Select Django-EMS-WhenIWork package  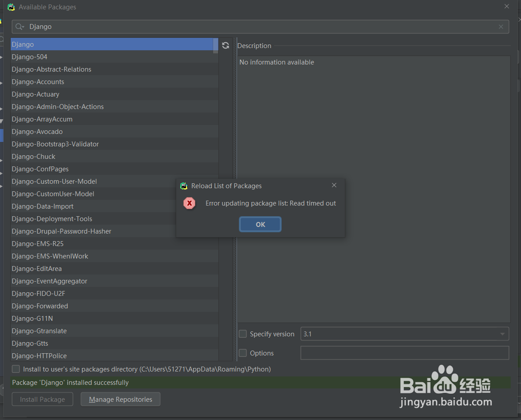(x=114, y=256)
